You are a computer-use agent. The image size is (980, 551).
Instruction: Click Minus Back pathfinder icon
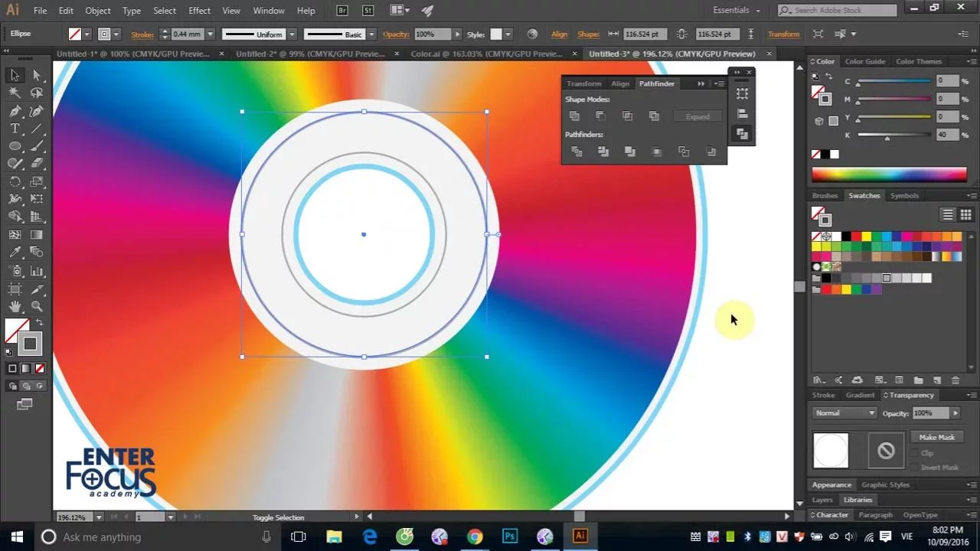pos(711,152)
